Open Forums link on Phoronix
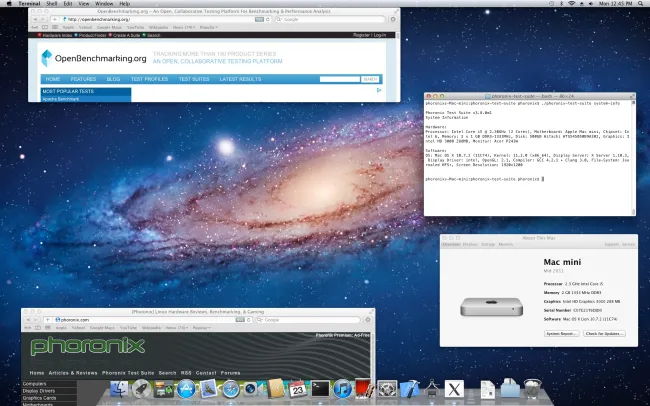The image size is (650, 406). 230,373
